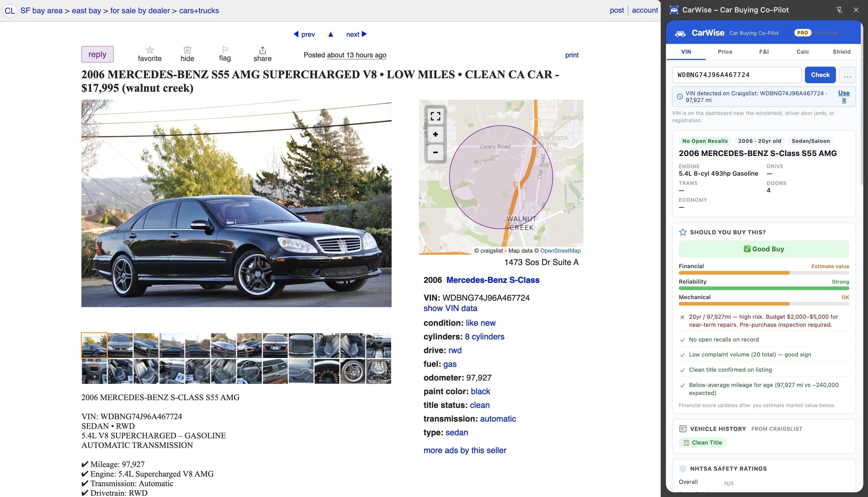868x497 pixels.
Task: Click the main car photo
Action: (236, 204)
